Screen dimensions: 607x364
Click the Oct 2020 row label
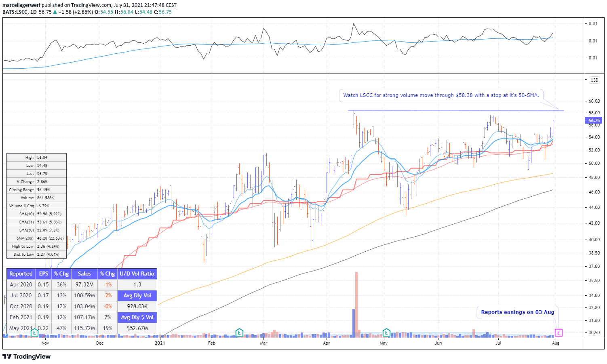(x=21, y=306)
